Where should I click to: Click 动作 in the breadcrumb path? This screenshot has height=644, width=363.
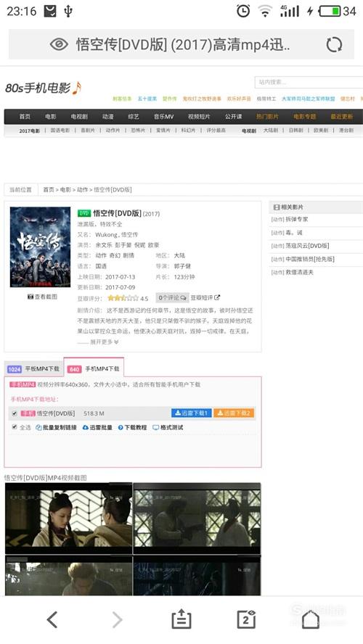[82, 190]
